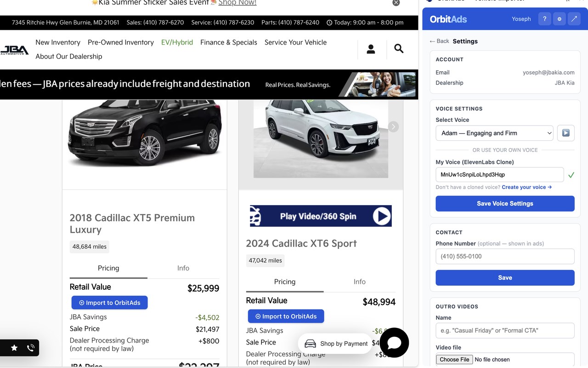
Task: Call the Sales number (410) 787-6270
Action: click(x=155, y=22)
